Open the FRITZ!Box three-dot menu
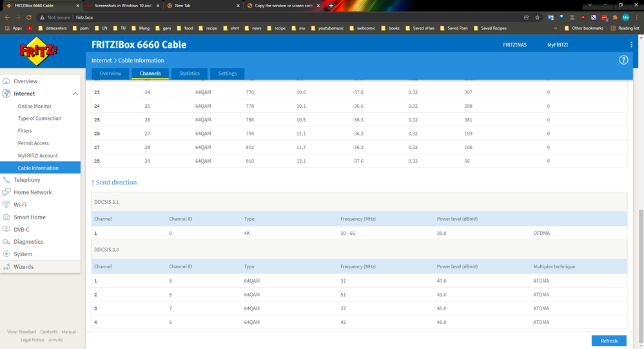The height and width of the screenshot is (349, 644). 631,45
